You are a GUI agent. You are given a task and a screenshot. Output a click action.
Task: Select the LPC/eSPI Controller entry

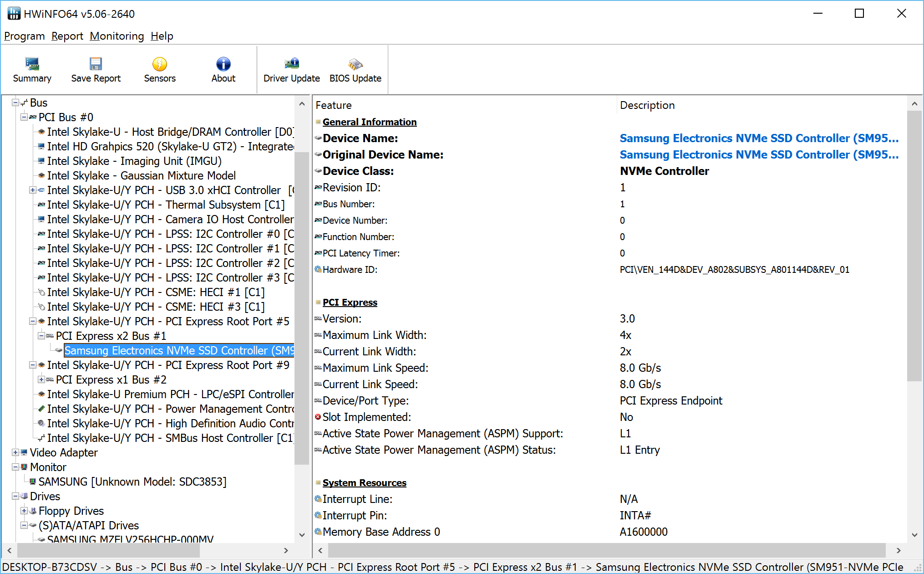tap(170, 394)
